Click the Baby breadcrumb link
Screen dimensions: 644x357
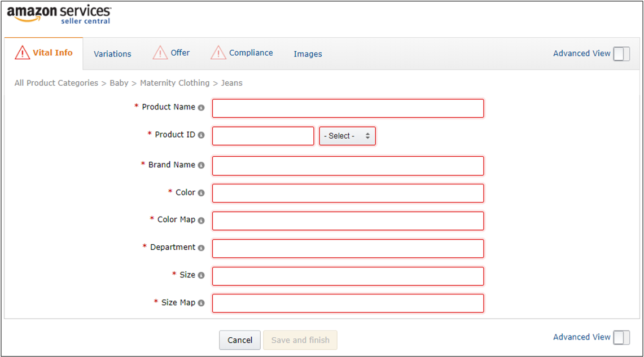(x=119, y=83)
